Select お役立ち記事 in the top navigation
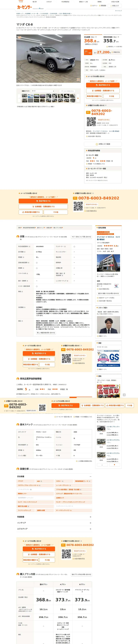138x644 pixels. (115, 2)
